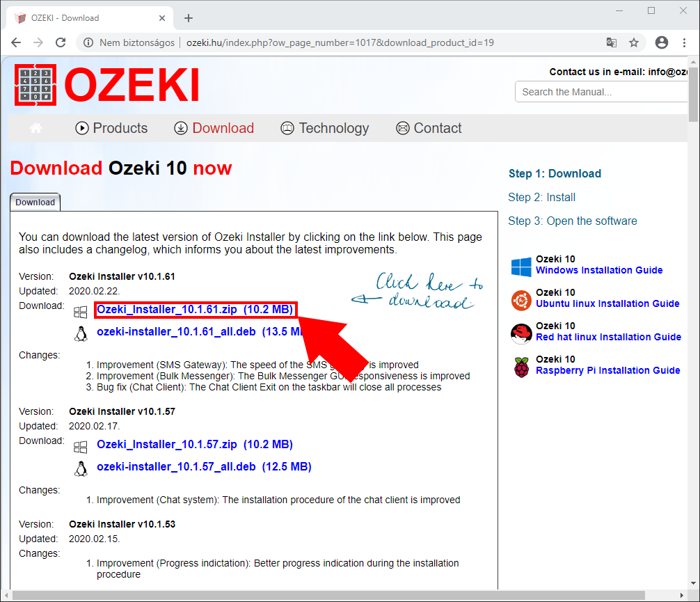Open Step 1: Download link
Image resolution: width=700 pixels, height=602 pixels.
pyautogui.click(x=555, y=173)
